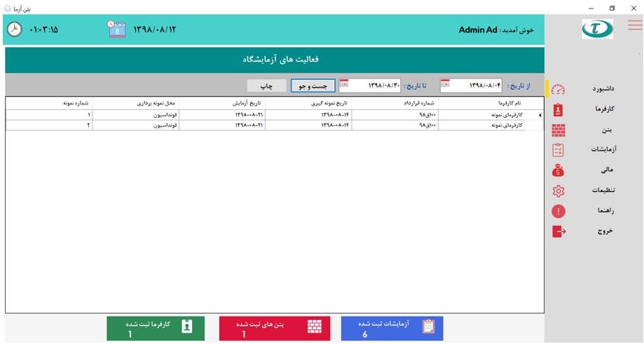
Task: Open Settings (تنظیمات) gear icon
Action: click(x=559, y=191)
